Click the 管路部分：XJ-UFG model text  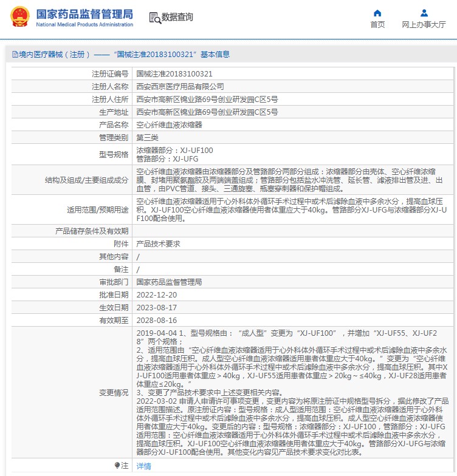click(x=167, y=159)
